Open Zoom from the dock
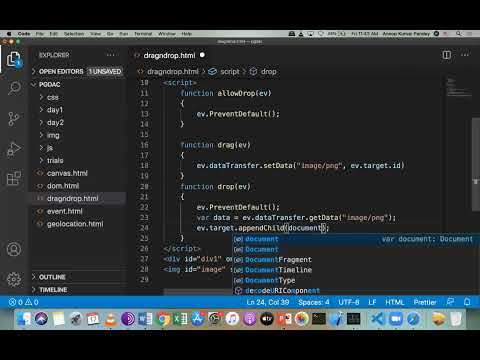480x360 pixels. click(x=396, y=319)
